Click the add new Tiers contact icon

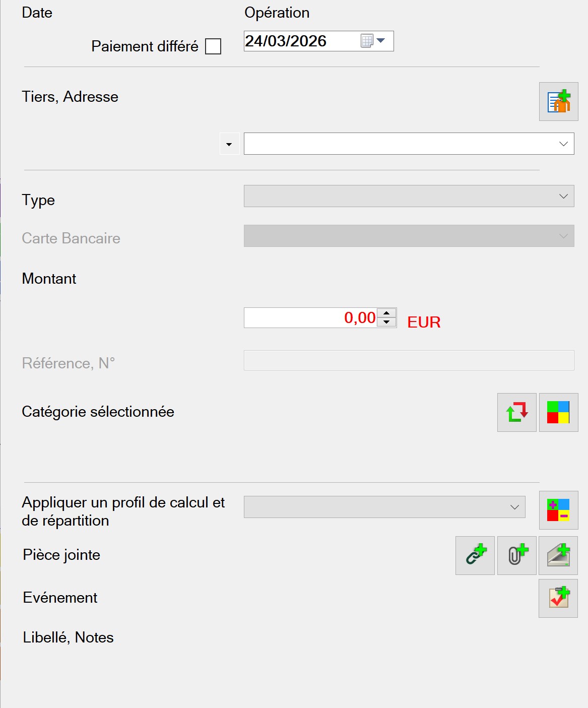click(x=558, y=101)
